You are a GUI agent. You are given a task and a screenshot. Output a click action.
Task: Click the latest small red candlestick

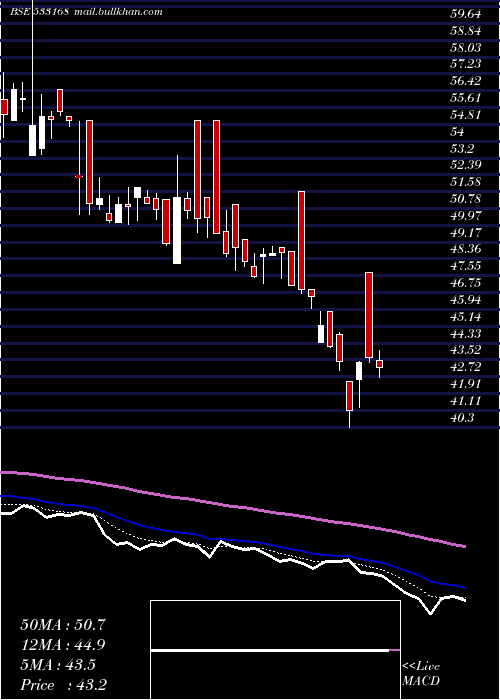click(379, 364)
